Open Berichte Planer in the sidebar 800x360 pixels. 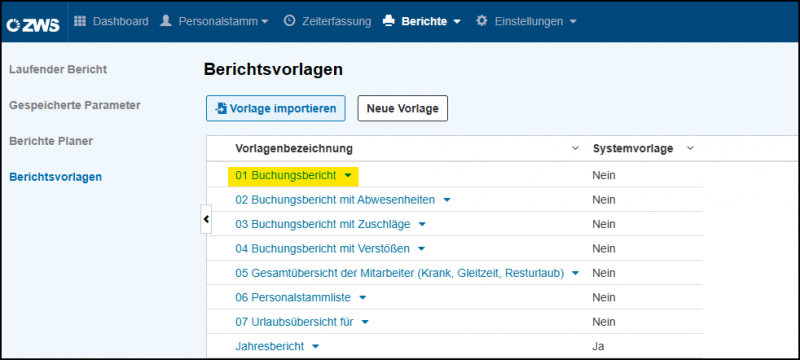tap(51, 141)
